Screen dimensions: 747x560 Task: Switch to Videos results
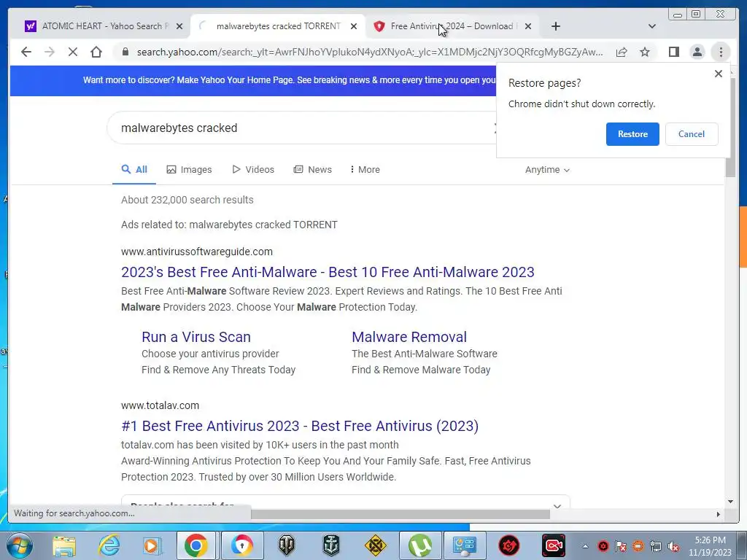pos(253,169)
